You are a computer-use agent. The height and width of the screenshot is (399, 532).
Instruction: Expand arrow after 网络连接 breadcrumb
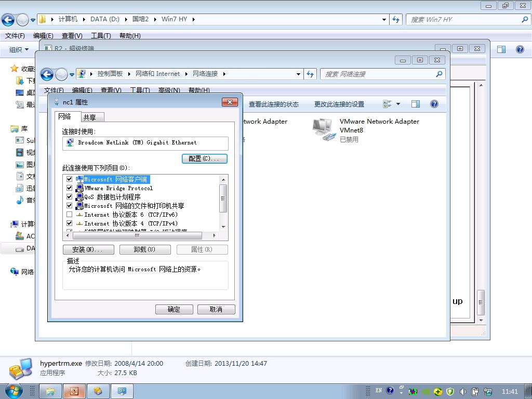(x=224, y=74)
